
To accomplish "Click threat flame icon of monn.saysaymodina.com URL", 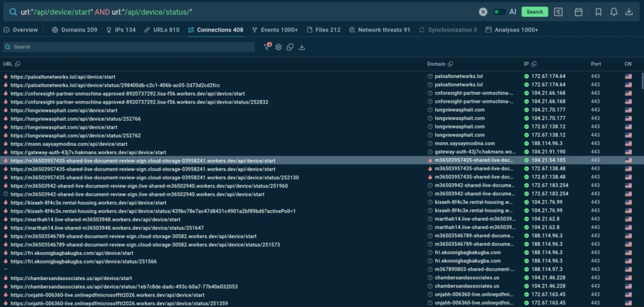I will pos(6,144).
